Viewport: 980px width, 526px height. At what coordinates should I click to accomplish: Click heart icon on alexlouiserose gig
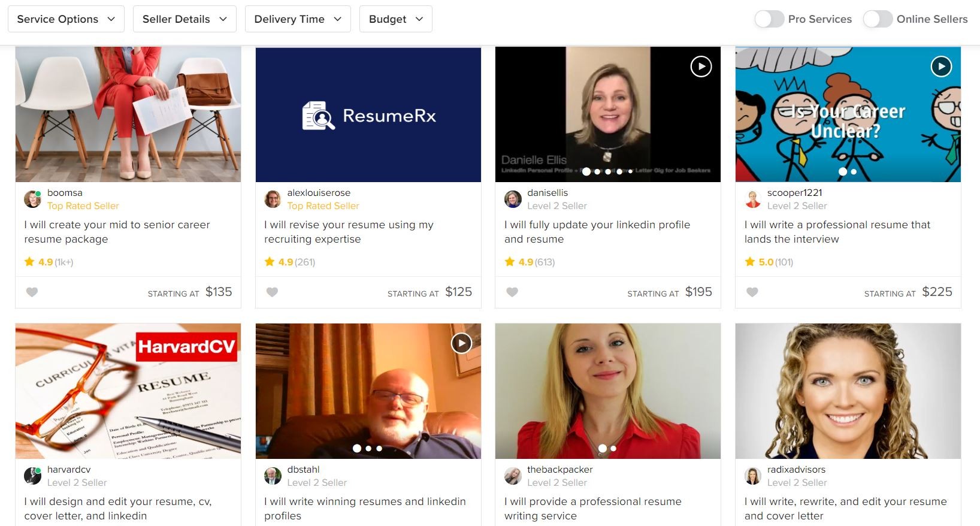pos(272,292)
